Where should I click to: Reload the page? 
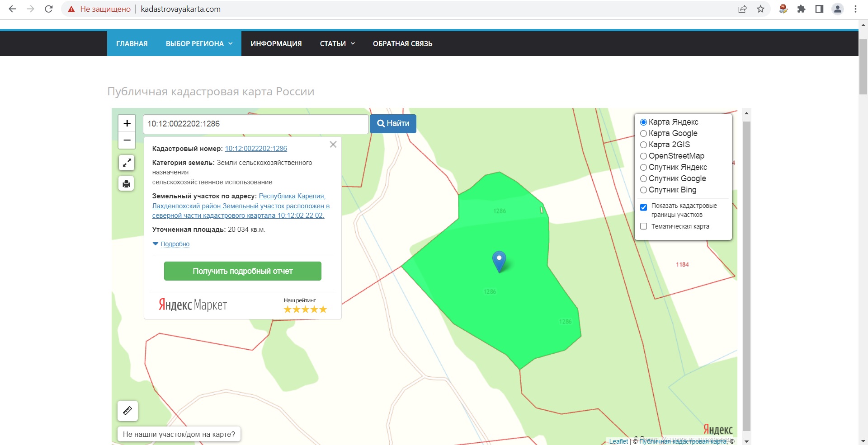coord(49,9)
